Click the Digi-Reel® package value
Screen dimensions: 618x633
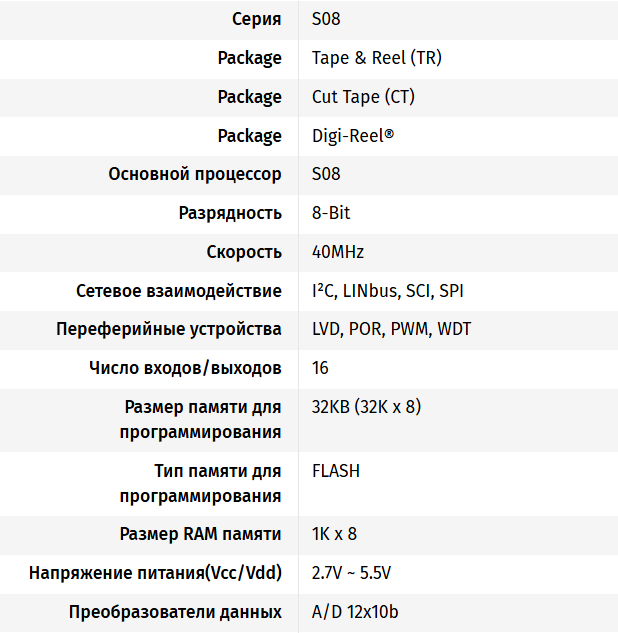click(x=353, y=135)
